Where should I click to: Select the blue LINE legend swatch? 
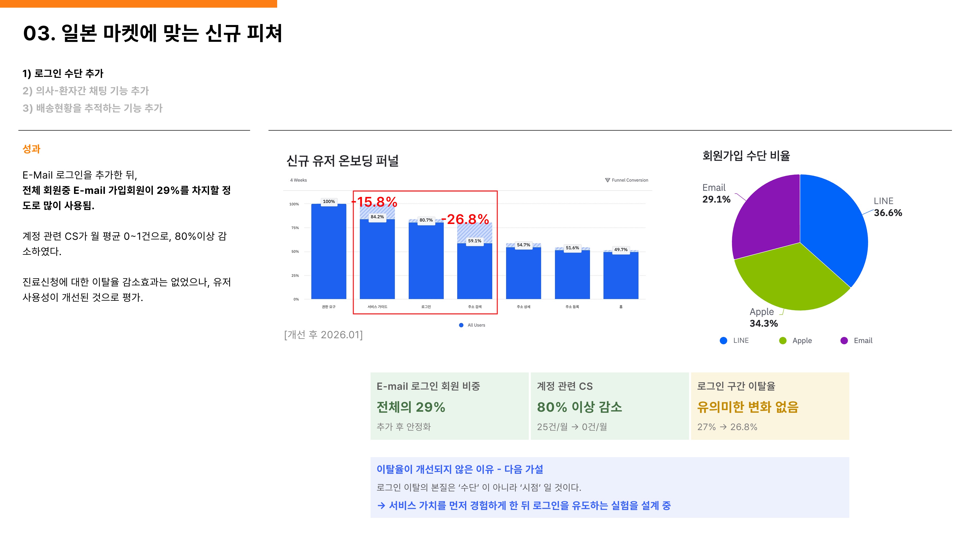tap(723, 341)
